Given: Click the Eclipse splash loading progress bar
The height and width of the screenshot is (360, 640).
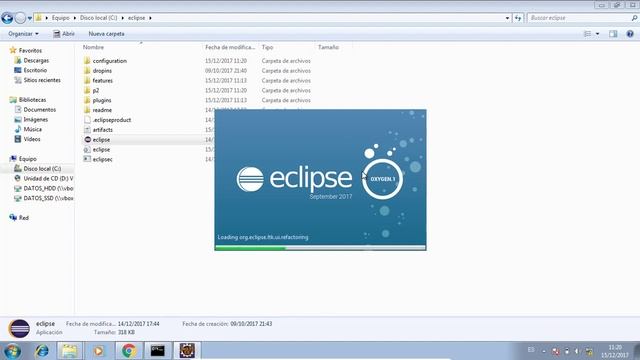Looking at the screenshot, I should click(x=320, y=248).
